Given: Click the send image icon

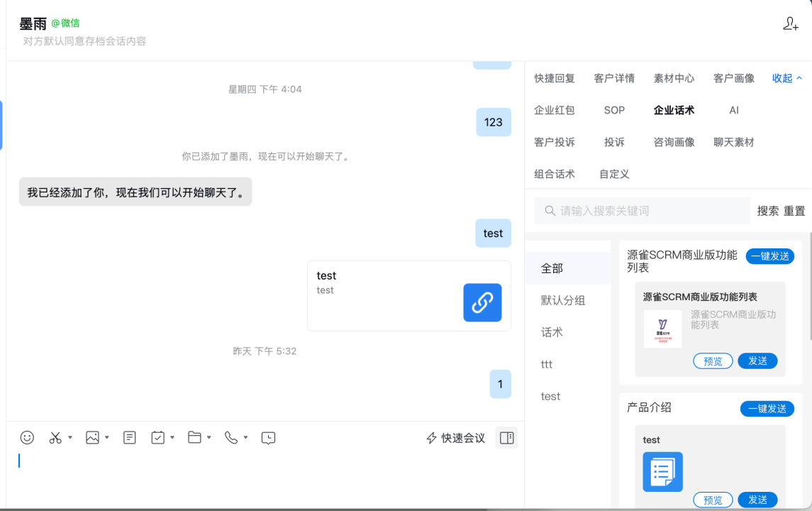Looking at the screenshot, I should [x=92, y=437].
